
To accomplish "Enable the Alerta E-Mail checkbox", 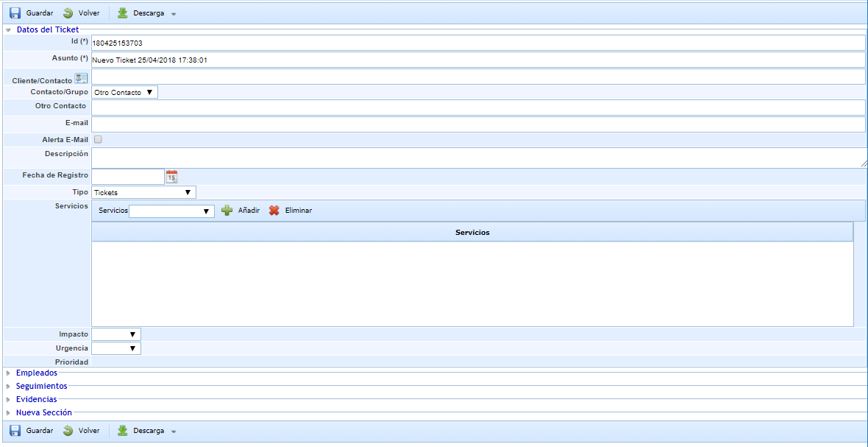I will click(98, 139).
